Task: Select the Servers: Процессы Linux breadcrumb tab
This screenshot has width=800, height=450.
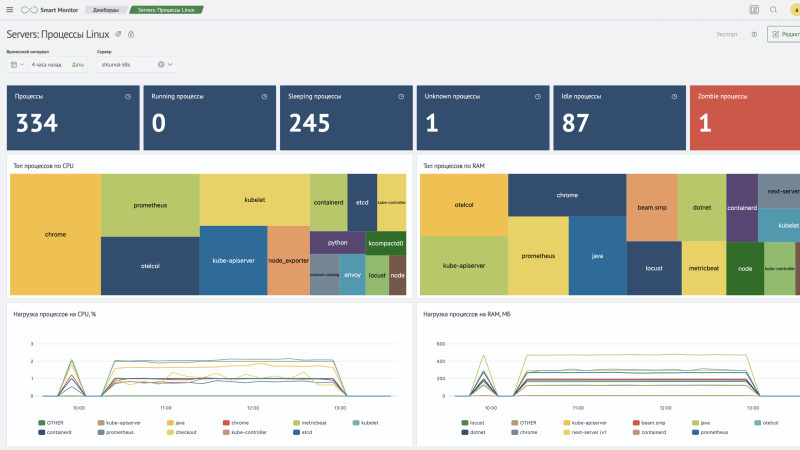Action: click(x=166, y=10)
